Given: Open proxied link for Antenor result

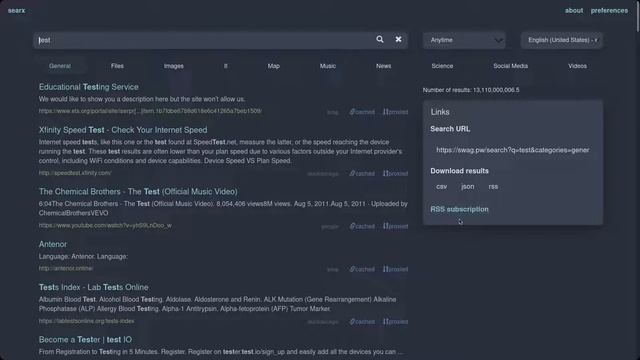Looking at the screenshot, I should pyautogui.click(x=396, y=269).
